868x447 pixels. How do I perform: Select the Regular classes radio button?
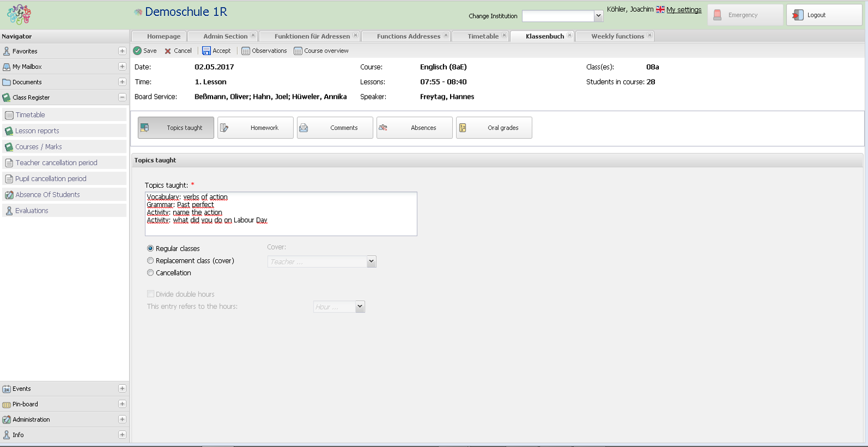(150, 249)
